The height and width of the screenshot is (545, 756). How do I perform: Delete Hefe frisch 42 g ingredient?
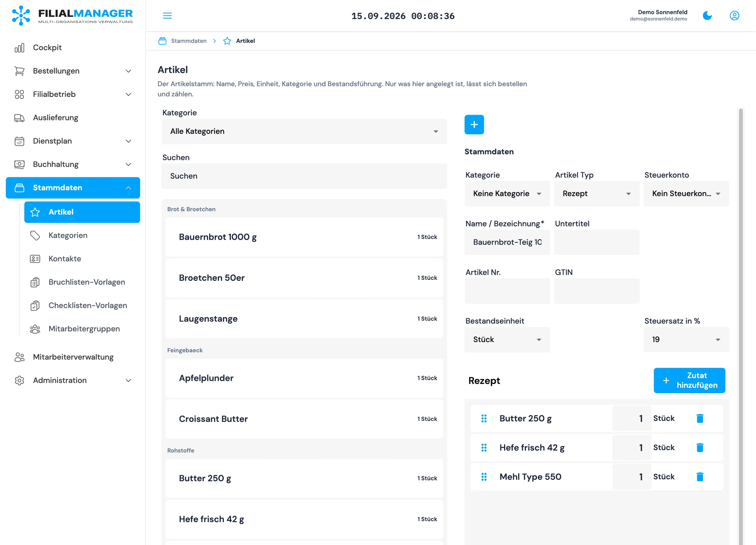tap(700, 448)
